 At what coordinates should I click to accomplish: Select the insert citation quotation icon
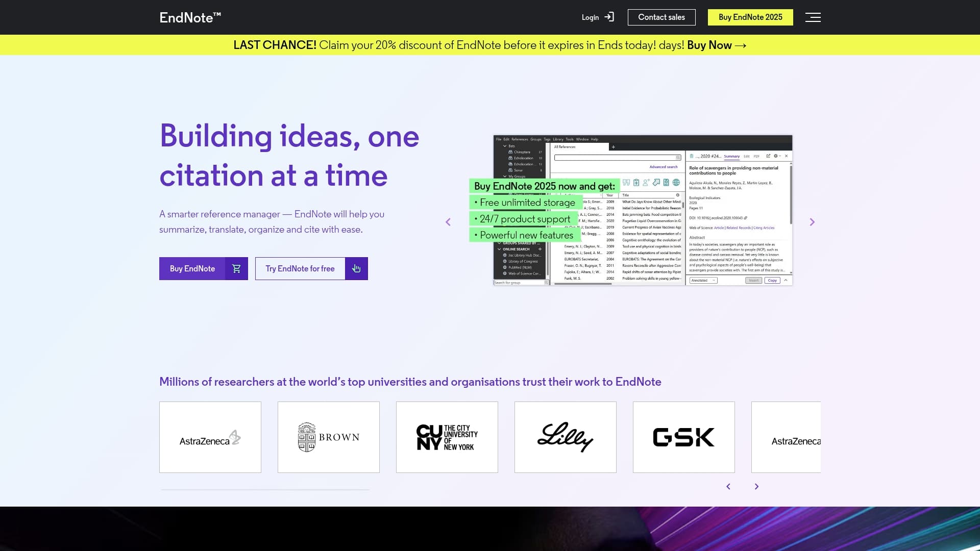[x=627, y=183]
